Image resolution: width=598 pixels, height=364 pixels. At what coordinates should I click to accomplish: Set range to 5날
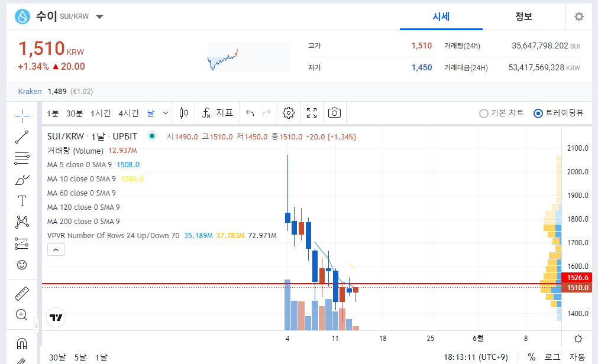pos(80,357)
